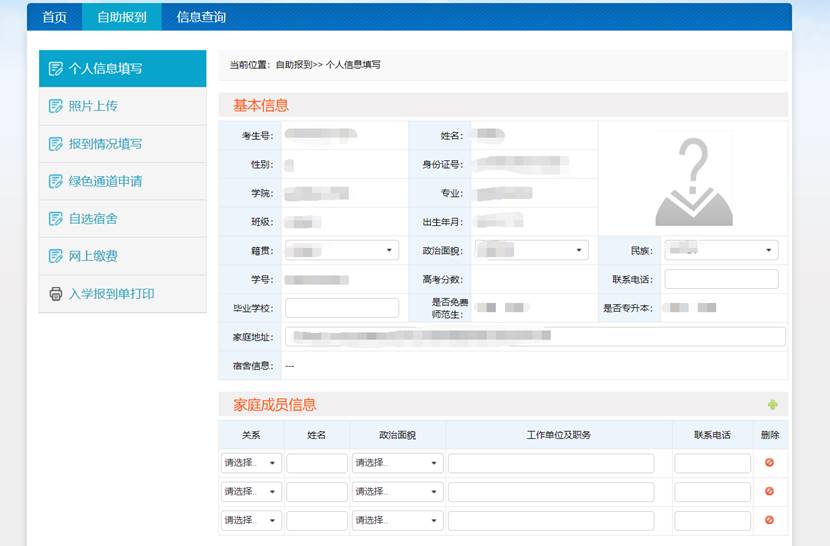Go to 自选宿舍 in the sidebar
This screenshot has width=830, height=546.
coord(93,219)
